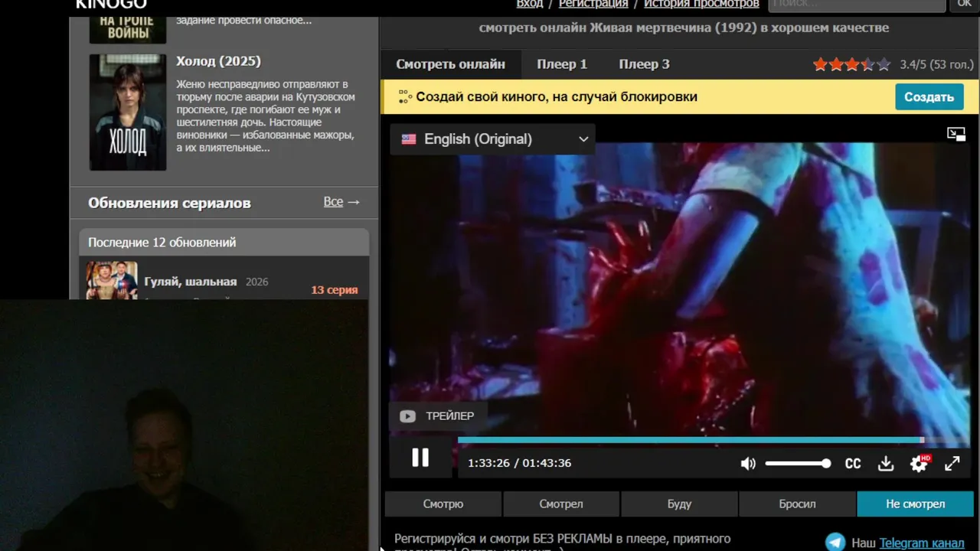This screenshot has height=551, width=980.
Task: Open Холод (2025) title link
Action: (x=218, y=61)
